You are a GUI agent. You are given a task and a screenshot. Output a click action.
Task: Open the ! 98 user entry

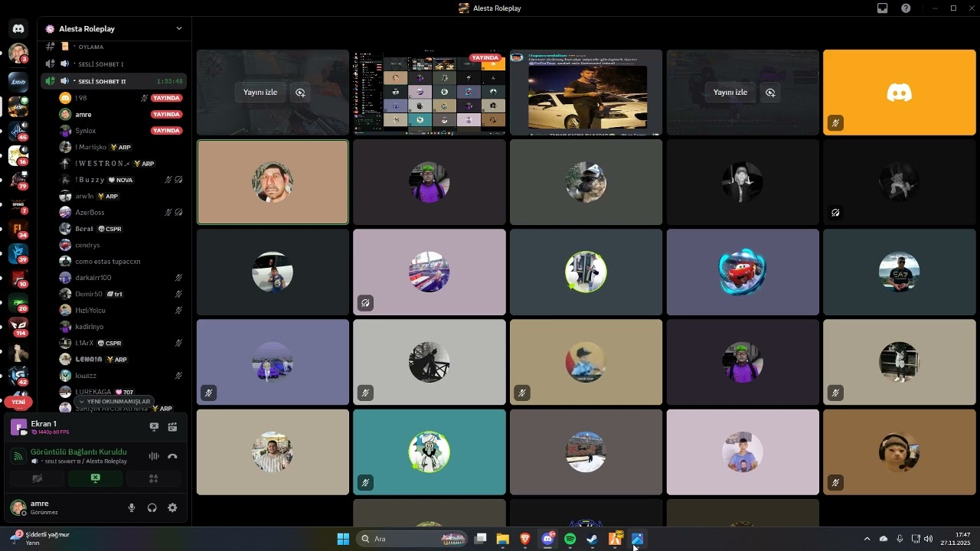[115, 98]
